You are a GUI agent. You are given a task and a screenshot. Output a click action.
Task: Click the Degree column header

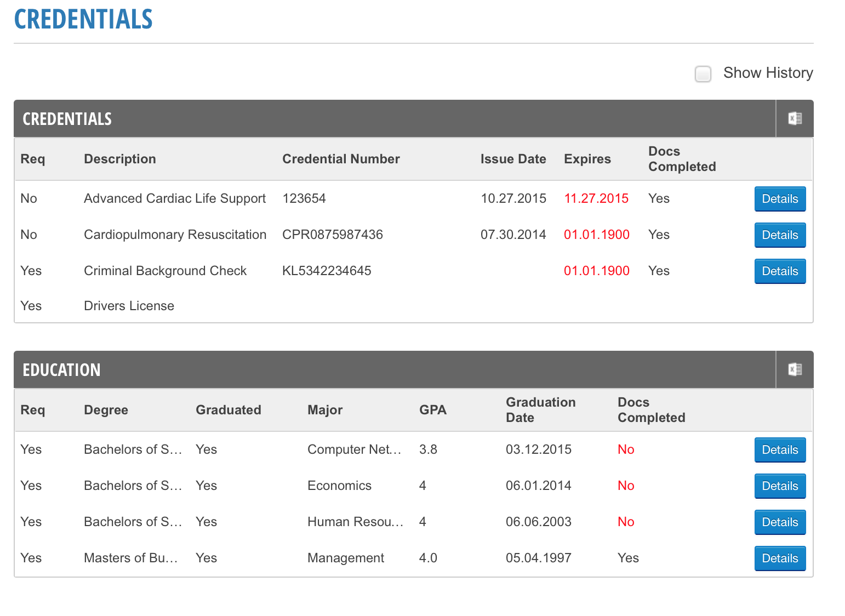pos(106,410)
